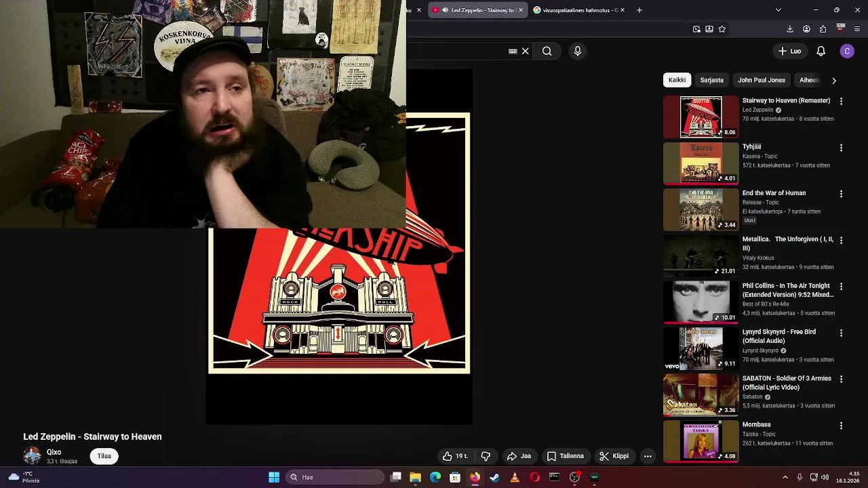Open File Explorer from the taskbar
Image resolution: width=868 pixels, height=488 pixels.
(x=415, y=477)
